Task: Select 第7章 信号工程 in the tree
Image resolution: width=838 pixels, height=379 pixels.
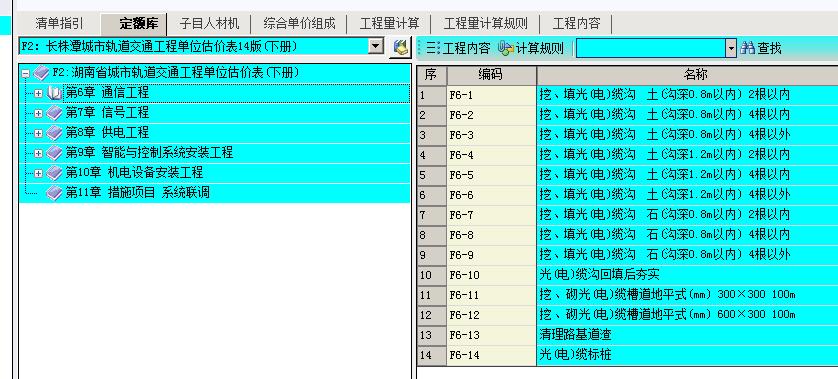Action: coord(107,113)
